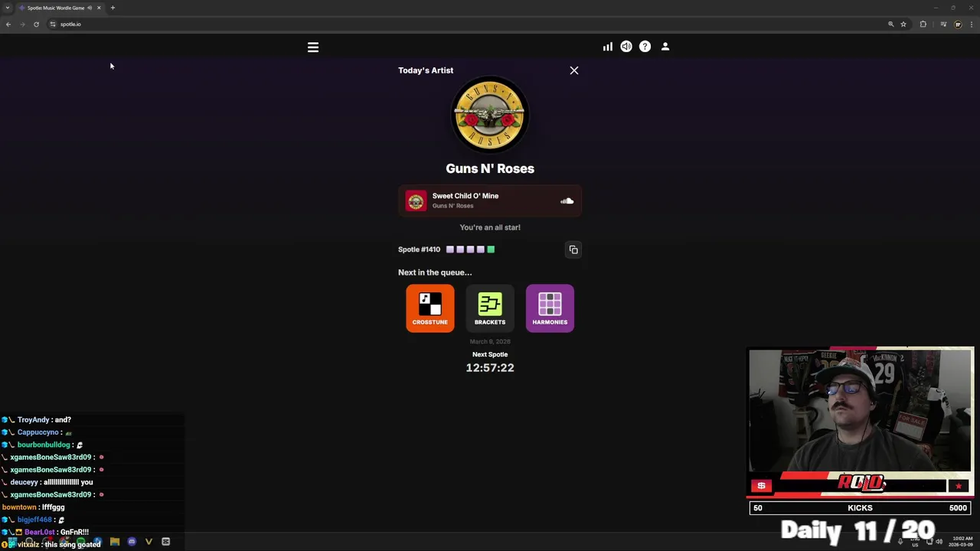Select the Spotle Music Wordle Game tab
This screenshot has height=551, width=980.
(x=60, y=8)
